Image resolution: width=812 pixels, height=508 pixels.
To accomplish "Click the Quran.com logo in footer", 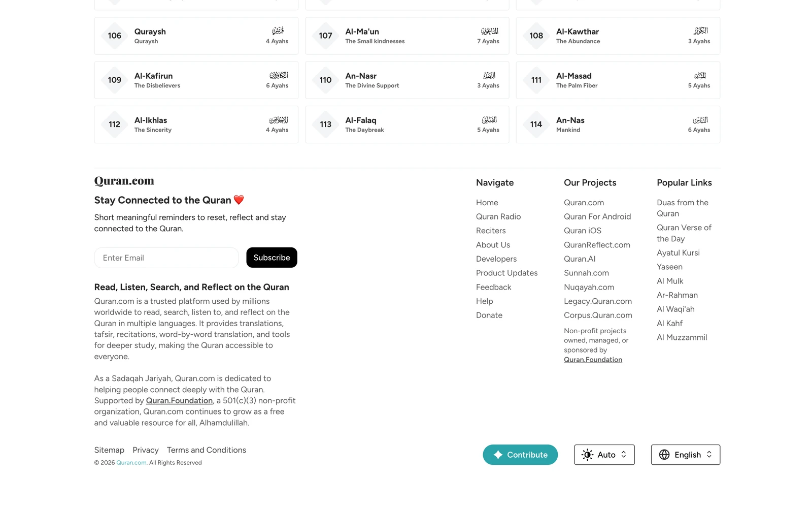I will pos(124,181).
